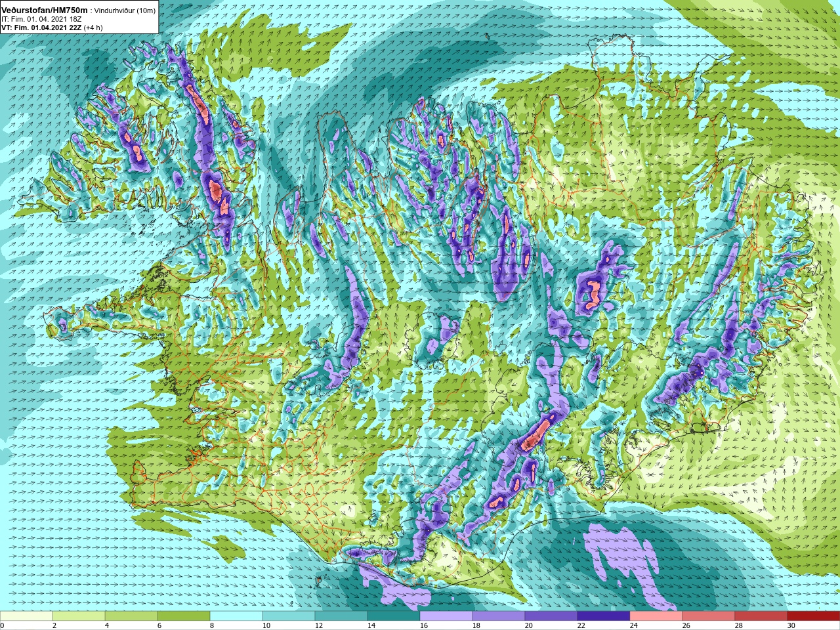Pick the 28–30 red legend swatch
Image resolution: width=840 pixels, height=630 pixels.
(761, 616)
